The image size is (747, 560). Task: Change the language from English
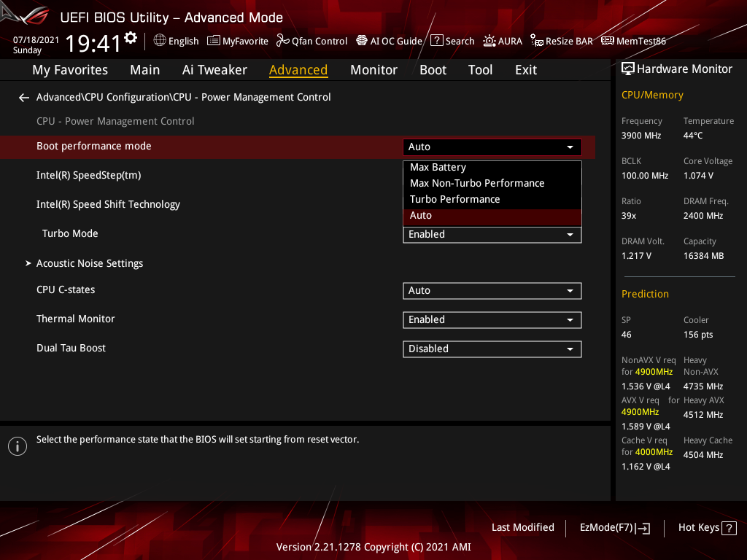click(x=176, y=41)
